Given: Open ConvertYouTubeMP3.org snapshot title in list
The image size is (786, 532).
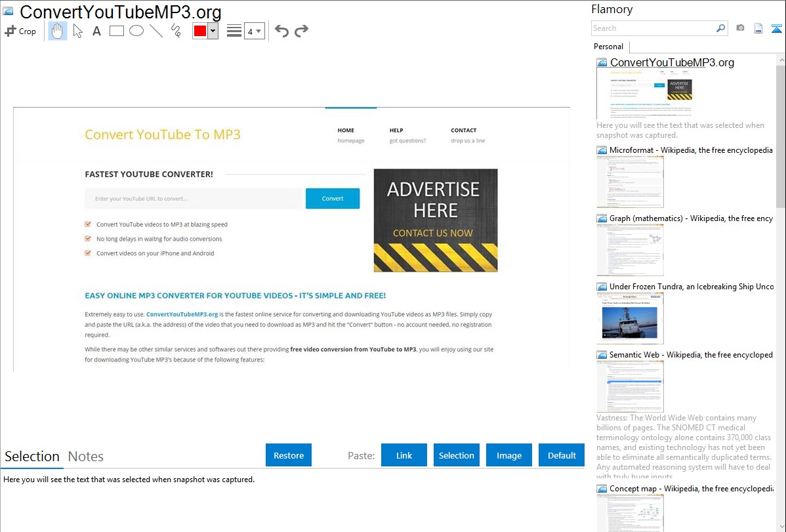Looking at the screenshot, I should 672,63.
